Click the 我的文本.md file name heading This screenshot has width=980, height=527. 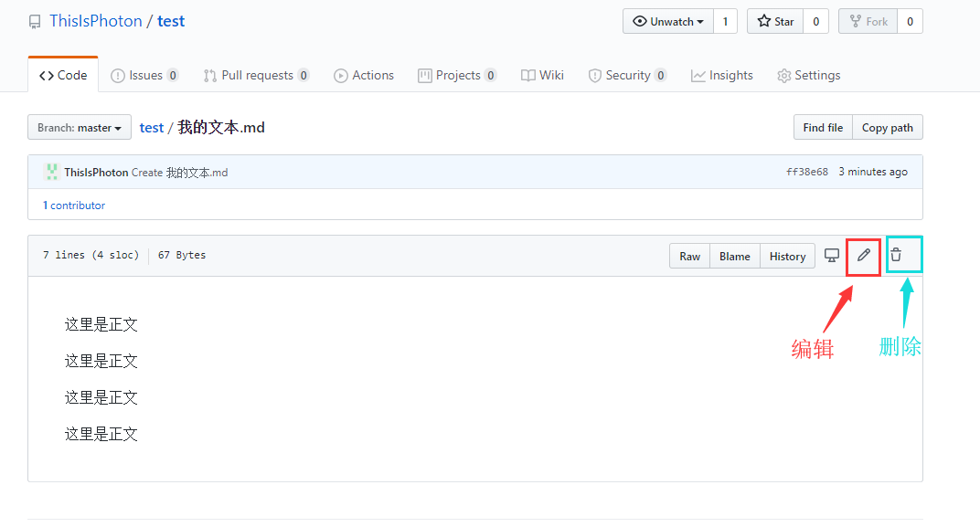click(x=220, y=127)
